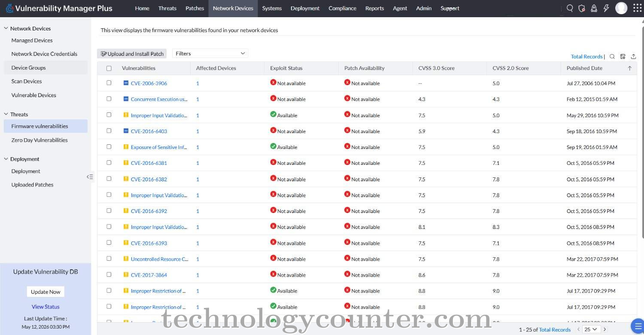644x335 pixels.
Task: Go to the Admin tab
Action: pyautogui.click(x=424, y=8)
